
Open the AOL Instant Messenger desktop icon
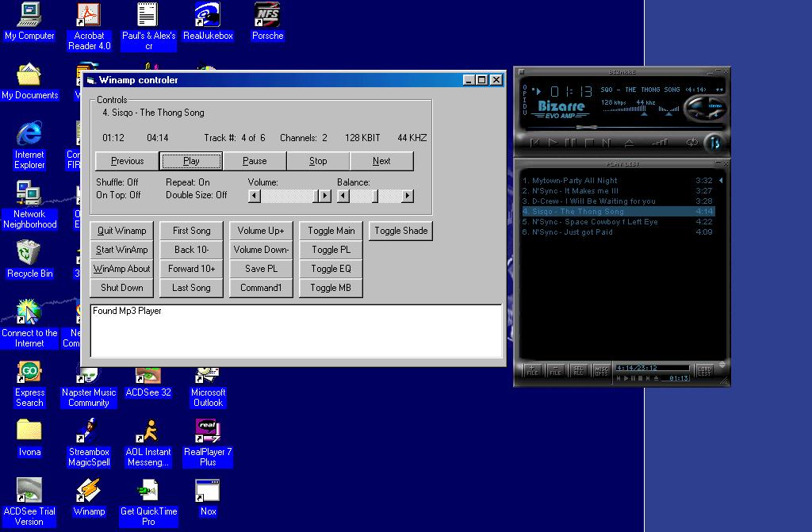[x=148, y=443]
